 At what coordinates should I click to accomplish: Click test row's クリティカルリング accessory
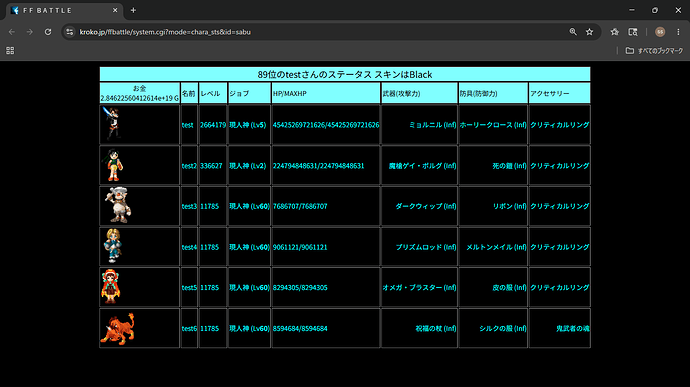[x=560, y=125]
